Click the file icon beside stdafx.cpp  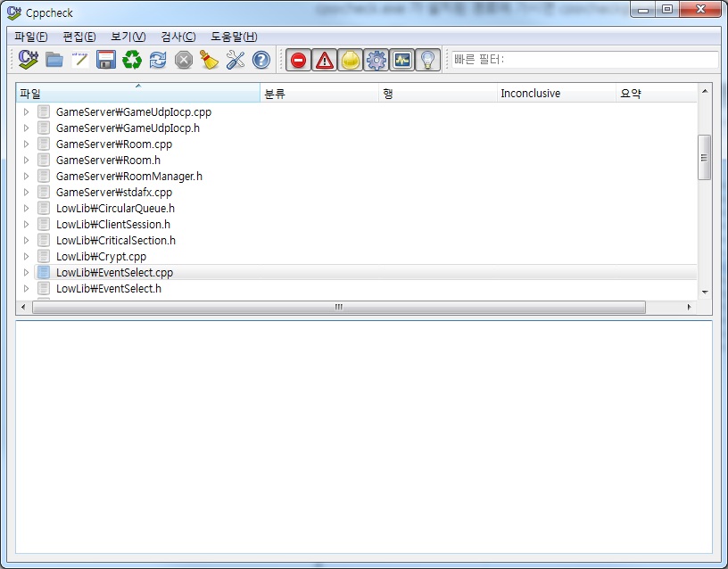click(44, 192)
